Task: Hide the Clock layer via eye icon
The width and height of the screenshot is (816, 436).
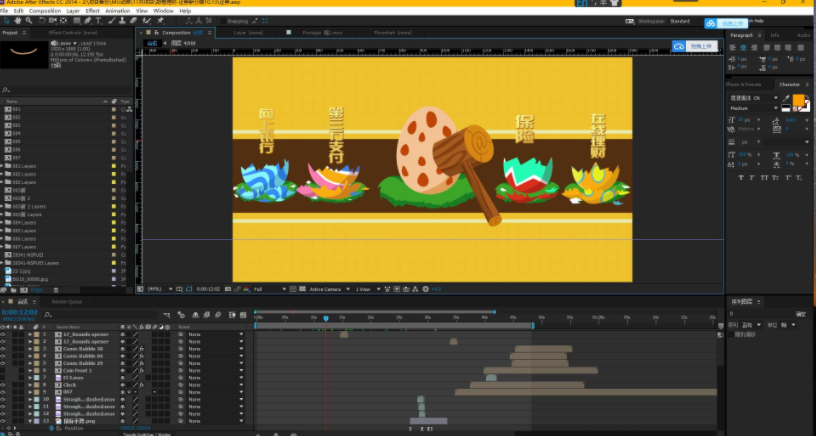Action: (3, 385)
